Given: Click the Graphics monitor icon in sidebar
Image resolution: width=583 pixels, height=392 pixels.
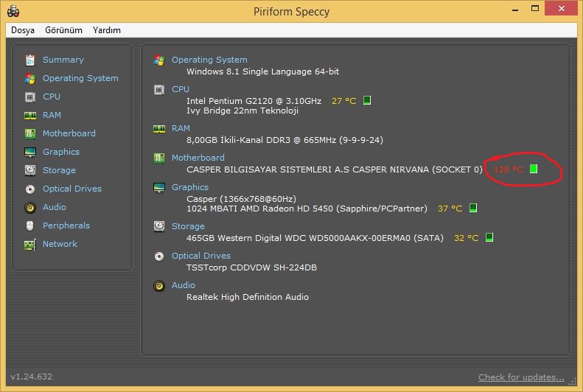Looking at the screenshot, I should (29, 152).
